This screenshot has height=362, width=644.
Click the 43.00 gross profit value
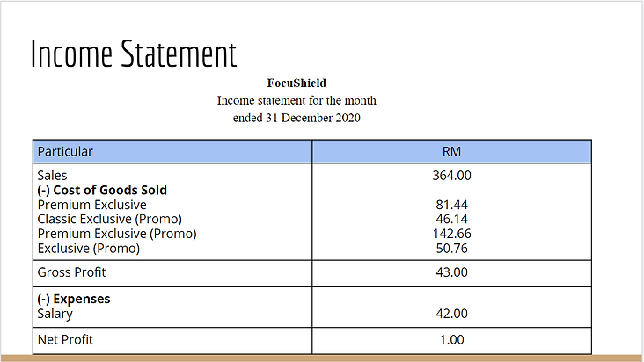tap(452, 272)
